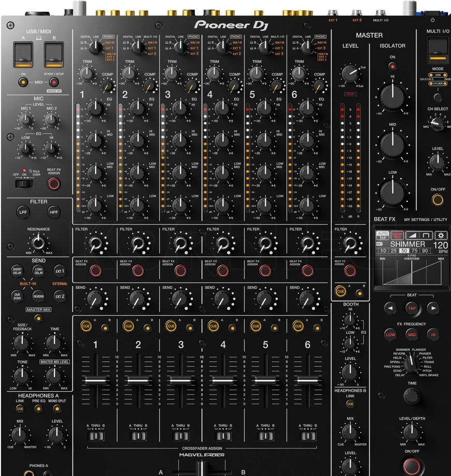
Task: Grab channel 5 volume fader
Action: pyautogui.click(x=265, y=380)
